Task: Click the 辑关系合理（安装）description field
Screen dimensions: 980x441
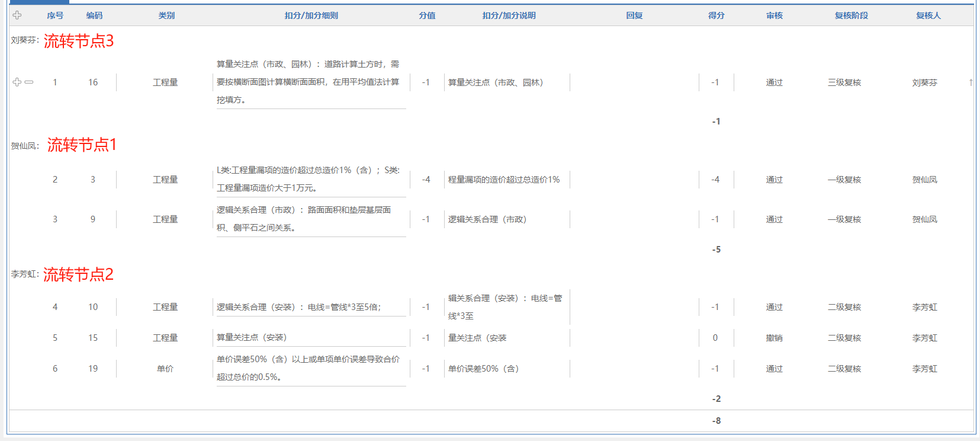Action: [507, 307]
